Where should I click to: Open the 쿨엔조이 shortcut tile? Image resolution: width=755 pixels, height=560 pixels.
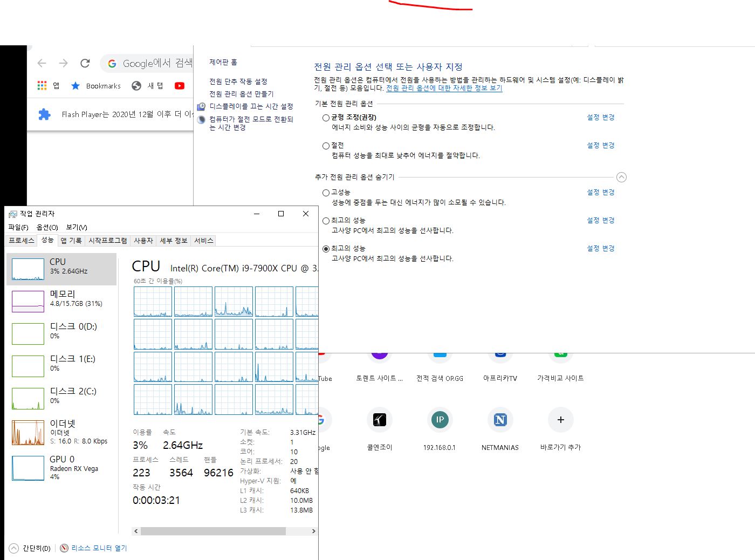(x=380, y=420)
